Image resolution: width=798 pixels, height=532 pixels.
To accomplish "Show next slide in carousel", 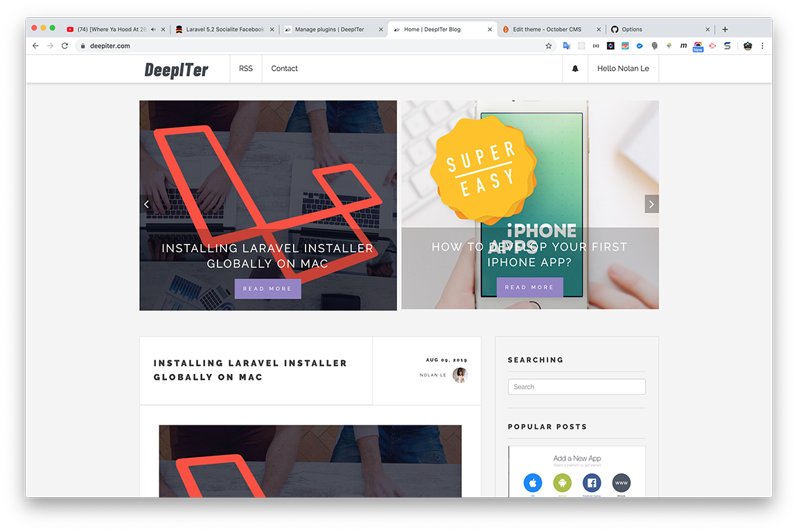I will [x=651, y=204].
